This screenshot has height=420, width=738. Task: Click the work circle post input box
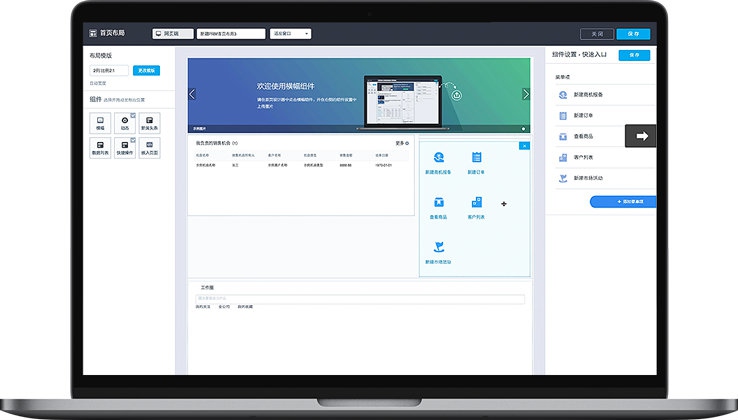pos(360,299)
